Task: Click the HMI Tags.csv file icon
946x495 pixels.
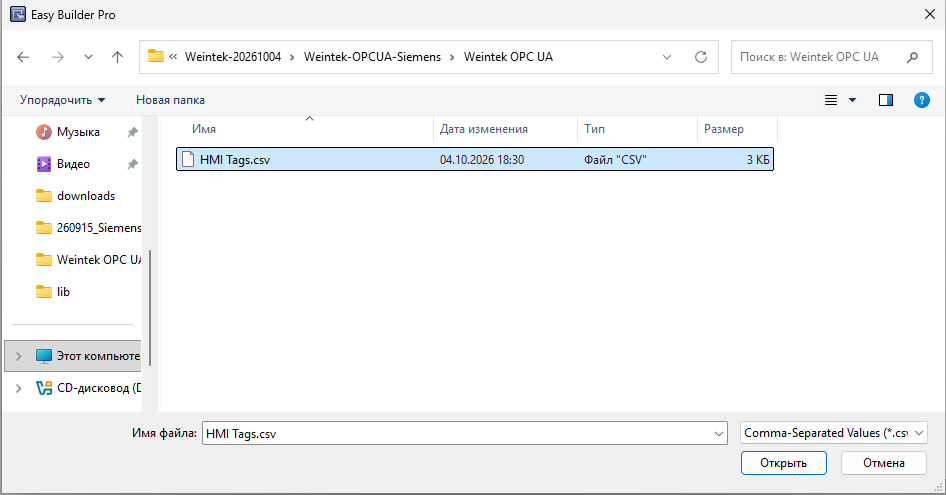Action: pyautogui.click(x=188, y=159)
